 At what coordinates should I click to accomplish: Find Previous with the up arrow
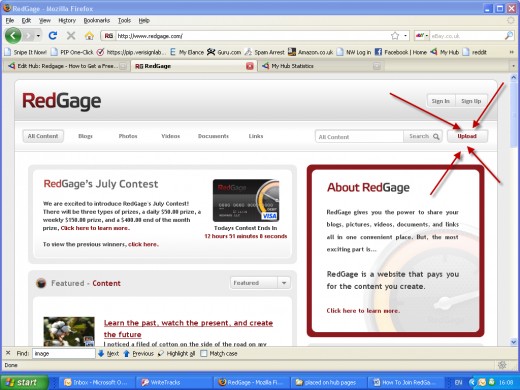coord(138,353)
